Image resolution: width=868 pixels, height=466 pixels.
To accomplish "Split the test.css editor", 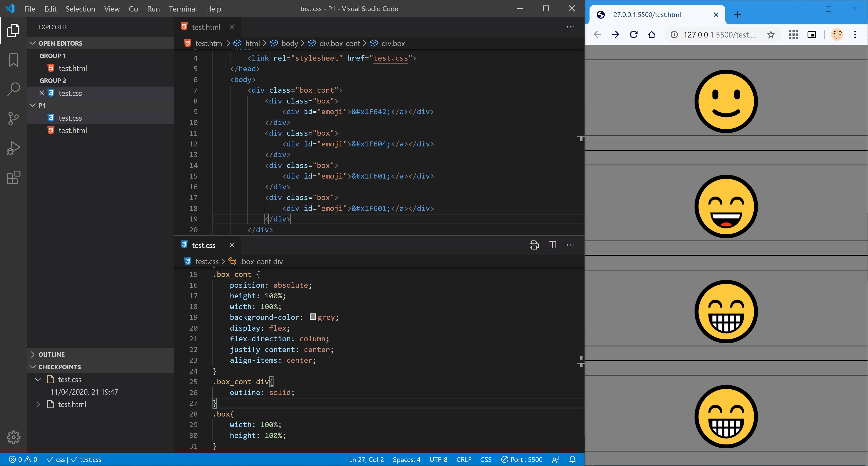I will click(552, 245).
